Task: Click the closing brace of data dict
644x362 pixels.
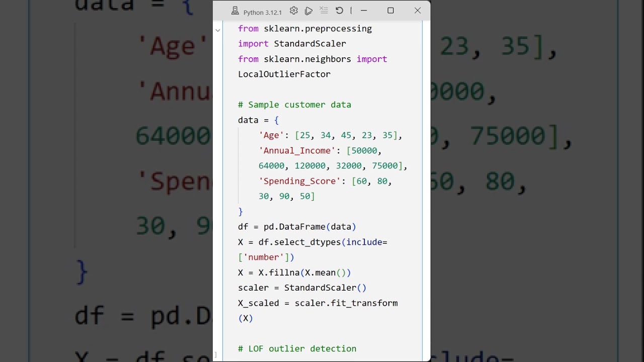Action: tap(240, 212)
